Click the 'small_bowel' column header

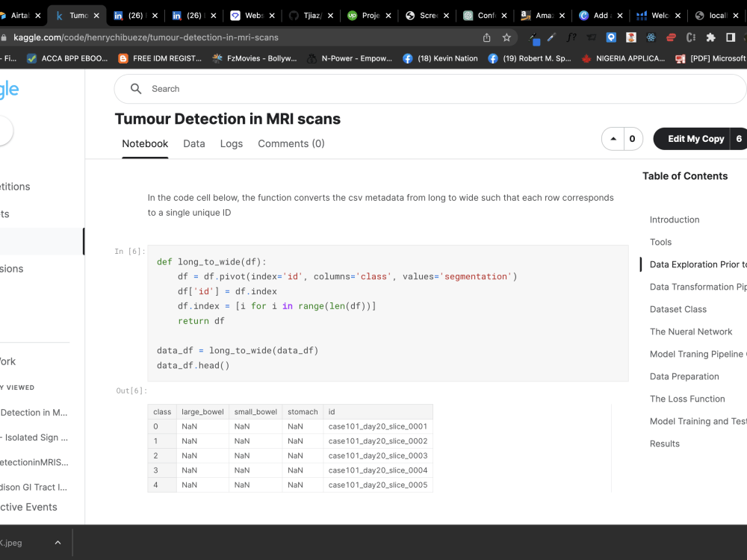click(255, 412)
